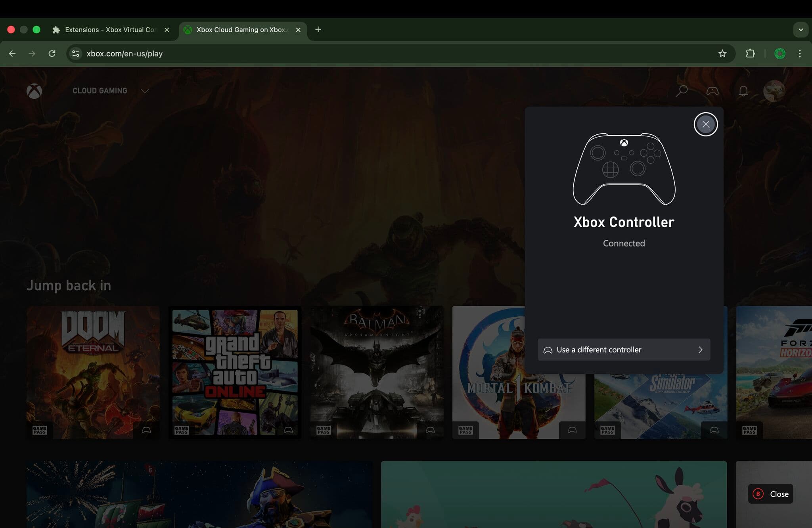Select Use a different controller
The image size is (812, 528).
[x=599, y=350]
